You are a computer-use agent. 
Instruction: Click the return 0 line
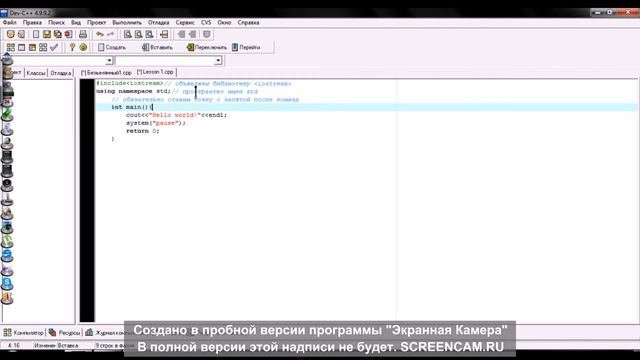[142, 131]
